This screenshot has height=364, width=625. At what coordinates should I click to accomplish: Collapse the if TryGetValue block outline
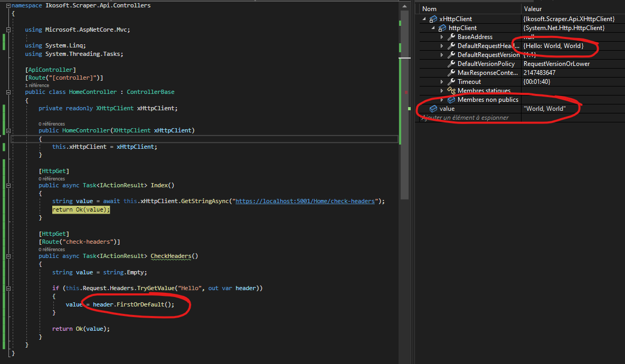coord(8,289)
